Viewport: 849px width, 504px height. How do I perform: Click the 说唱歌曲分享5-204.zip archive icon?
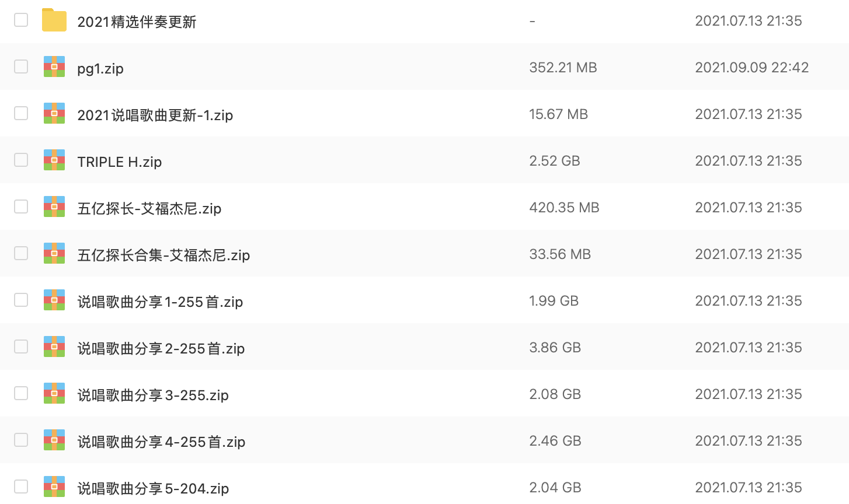tap(54, 487)
